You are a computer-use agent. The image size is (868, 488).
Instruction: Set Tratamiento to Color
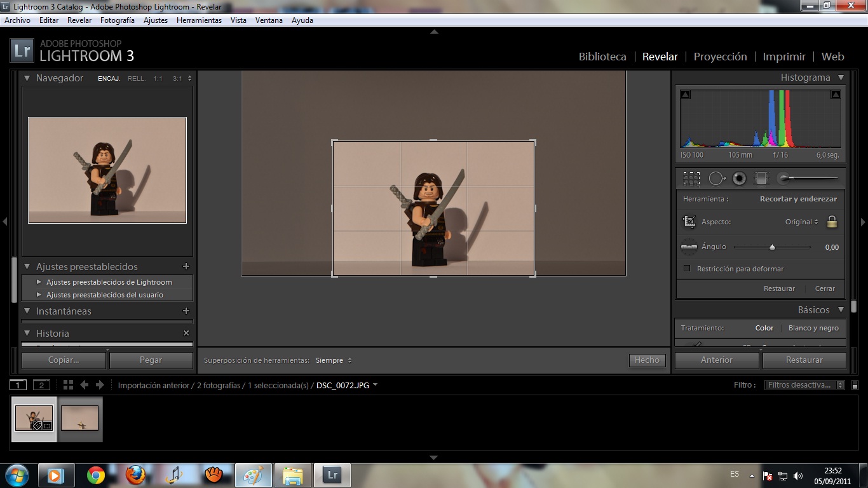pyautogui.click(x=764, y=328)
